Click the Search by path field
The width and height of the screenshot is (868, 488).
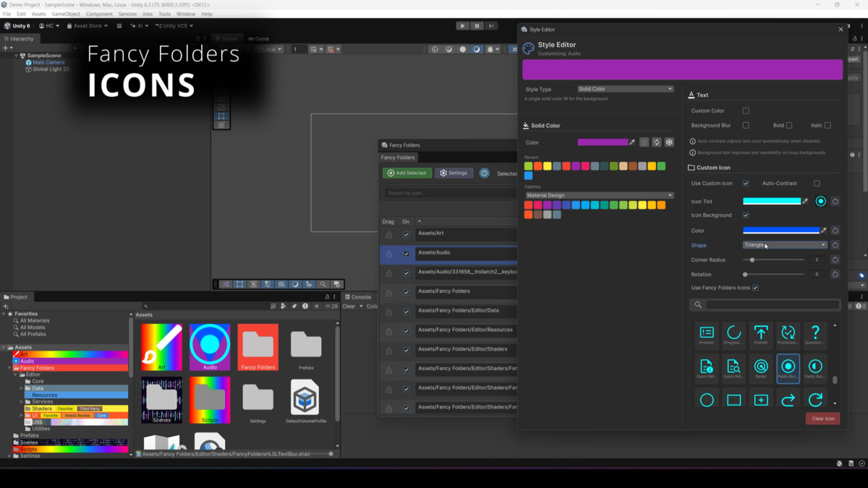coord(449,193)
